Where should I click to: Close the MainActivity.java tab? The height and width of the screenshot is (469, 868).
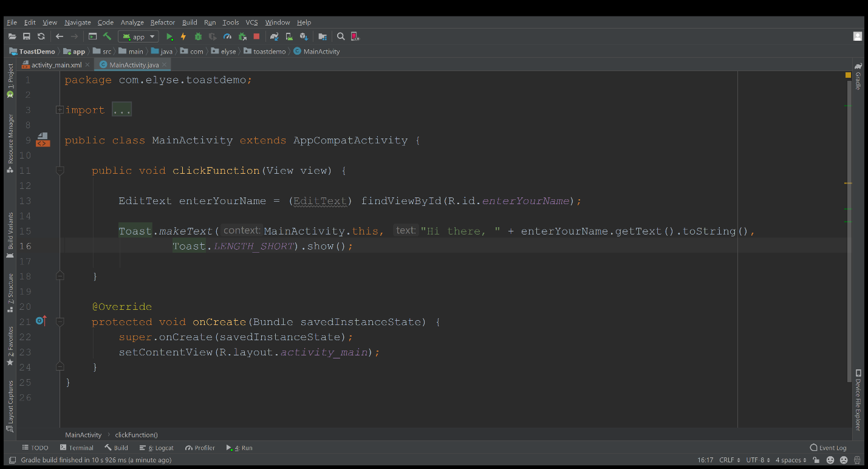[165, 65]
